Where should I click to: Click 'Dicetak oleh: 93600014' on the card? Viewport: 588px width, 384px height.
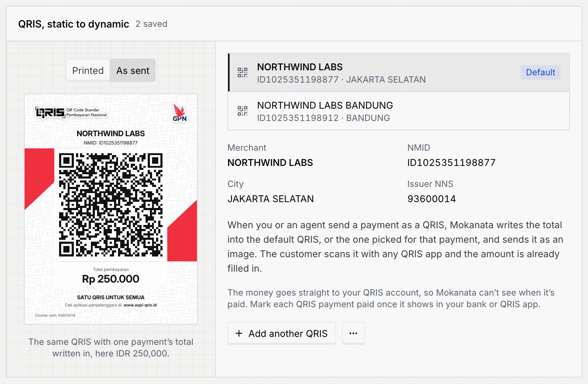coord(55,316)
